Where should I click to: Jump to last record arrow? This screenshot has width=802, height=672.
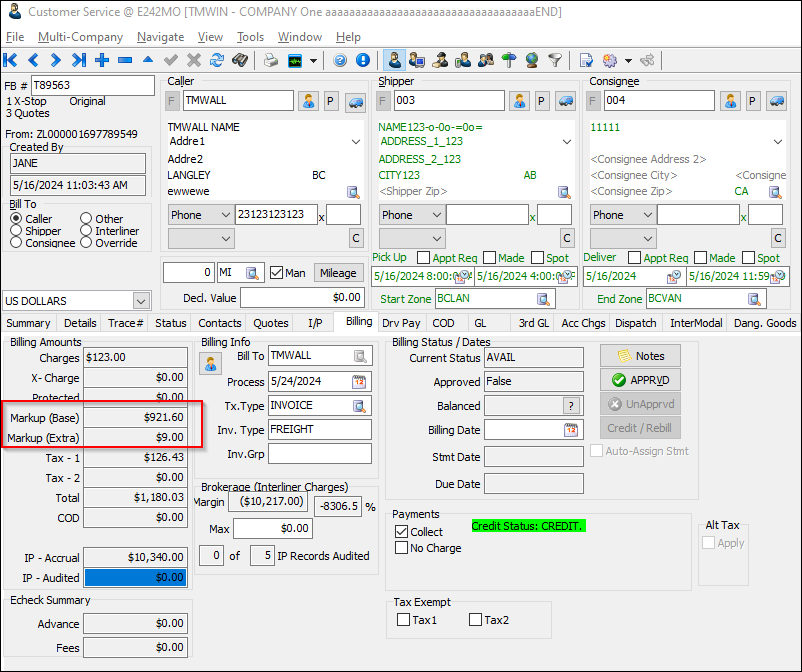pyautogui.click(x=79, y=60)
